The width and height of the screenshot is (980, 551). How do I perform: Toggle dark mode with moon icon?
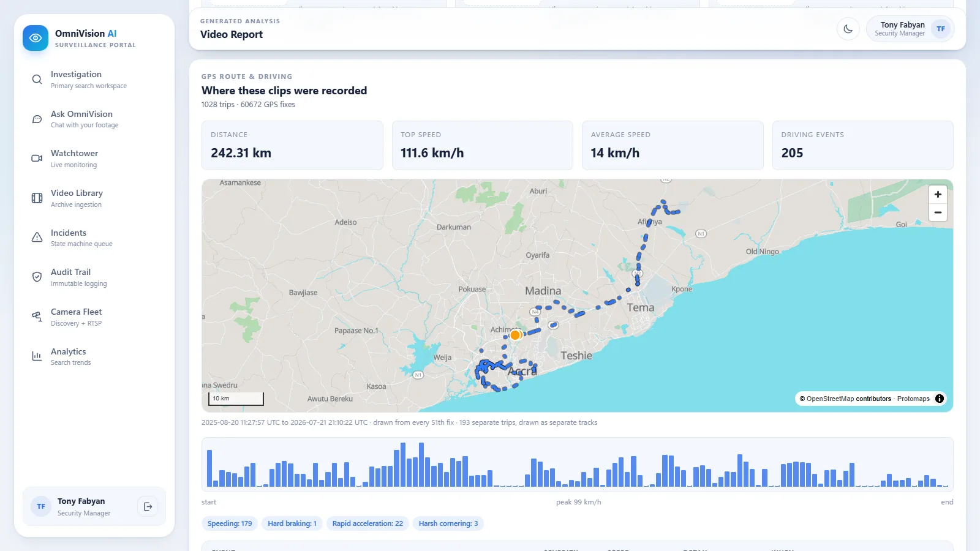[x=848, y=29]
